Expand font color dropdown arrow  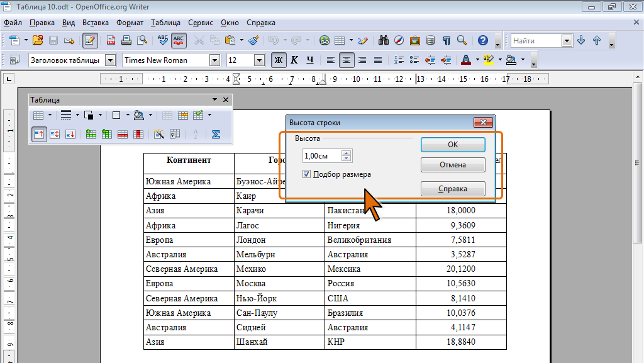(x=477, y=60)
